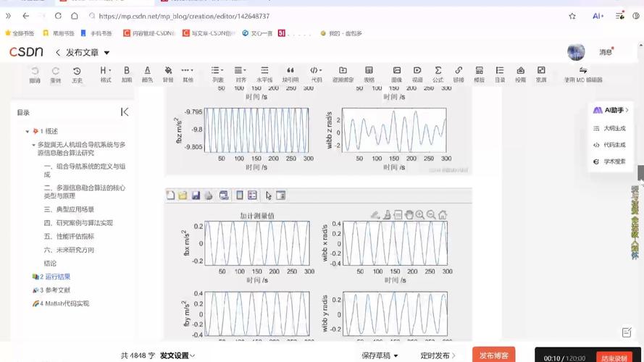Collapse the '1 概述' outline node
The image size is (644, 362).
(27, 132)
